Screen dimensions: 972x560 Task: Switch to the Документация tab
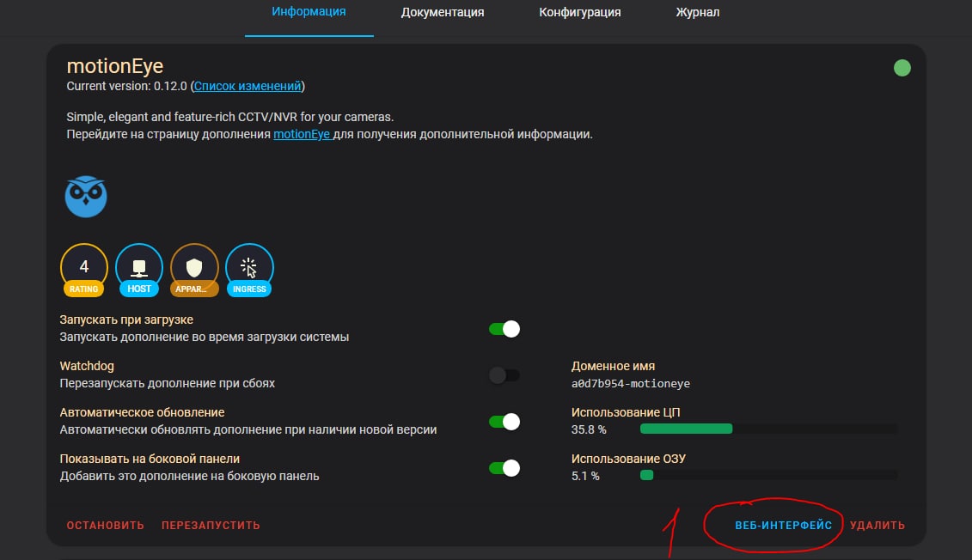443,12
